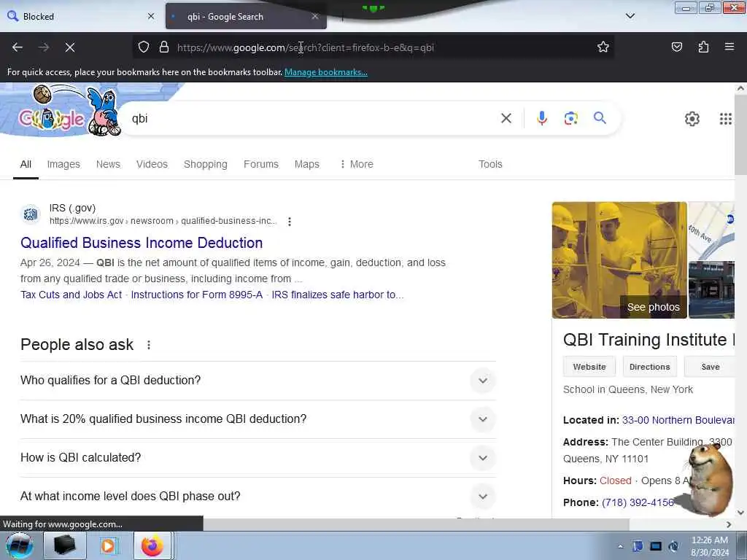Click the page vertical scrollbar thumb
Image resolution: width=747 pixels, height=560 pixels.
pos(740,135)
